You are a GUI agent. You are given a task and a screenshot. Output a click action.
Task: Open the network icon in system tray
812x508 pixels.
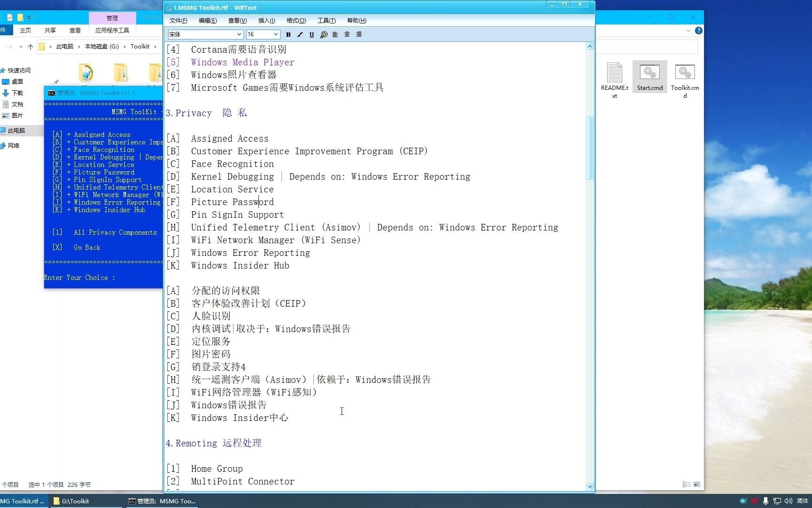click(x=777, y=501)
